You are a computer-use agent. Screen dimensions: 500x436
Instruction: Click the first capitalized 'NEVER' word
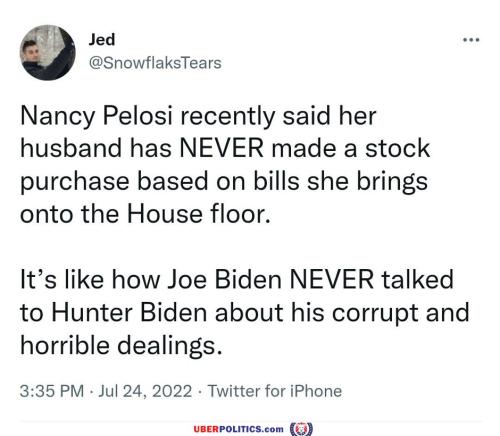(x=222, y=148)
